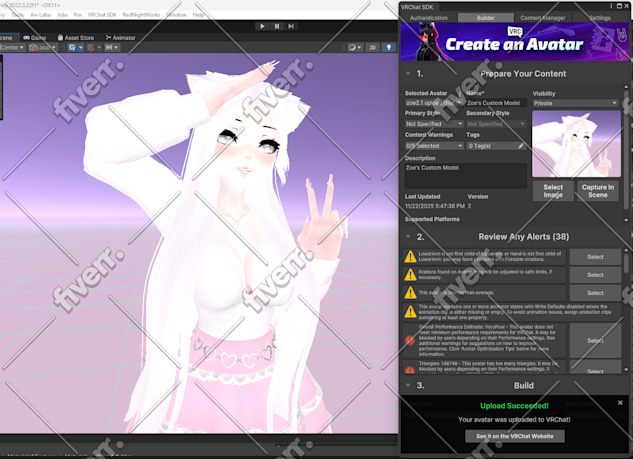Open the Local rotation dropdown
Image resolution: width=633 pixels, height=459 pixels.
(x=42, y=47)
